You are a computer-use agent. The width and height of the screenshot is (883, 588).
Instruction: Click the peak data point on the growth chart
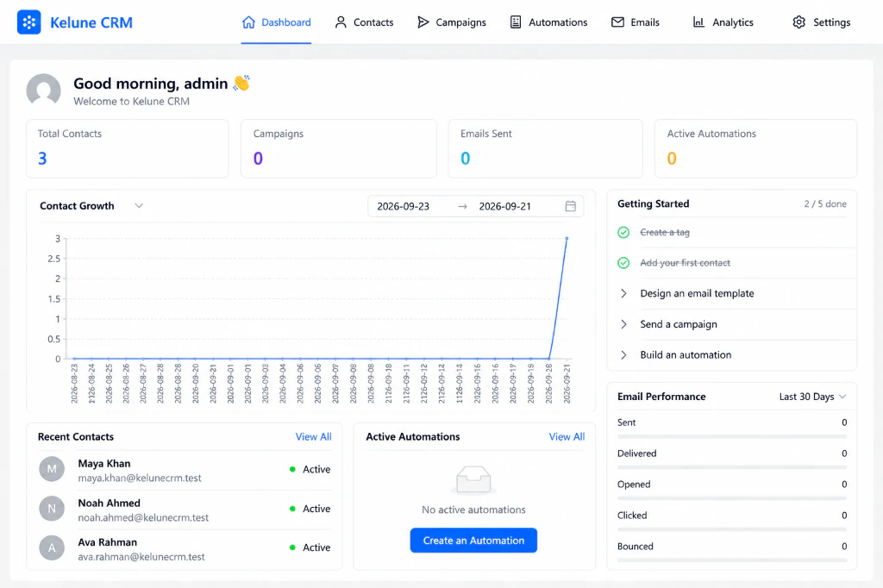click(x=567, y=238)
